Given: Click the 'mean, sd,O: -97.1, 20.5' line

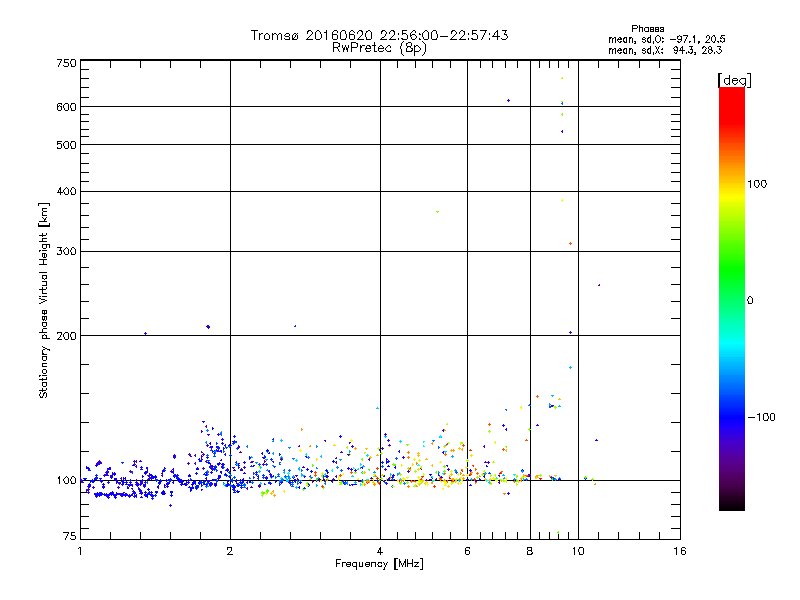Looking at the screenshot, I should coord(666,39).
